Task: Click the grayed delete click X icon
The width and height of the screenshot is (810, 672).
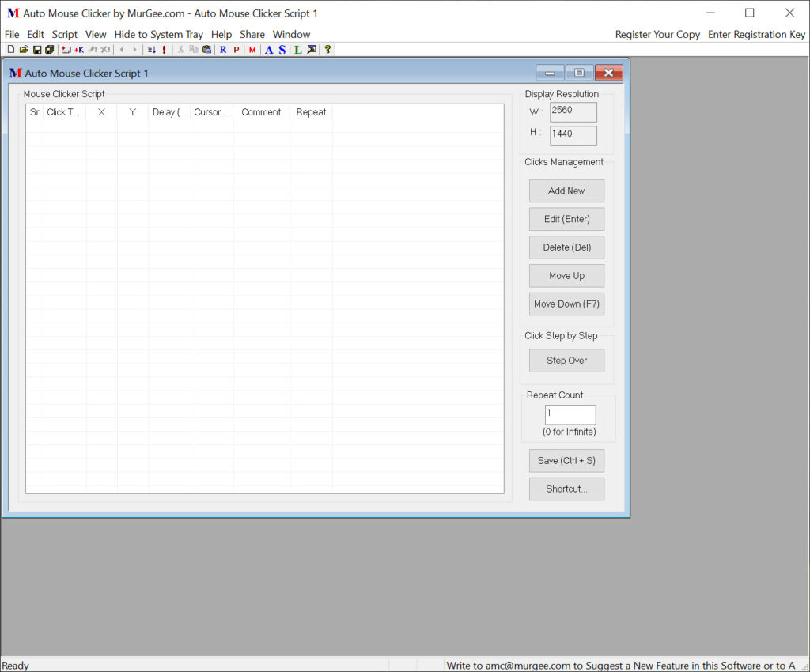Action: (105, 50)
